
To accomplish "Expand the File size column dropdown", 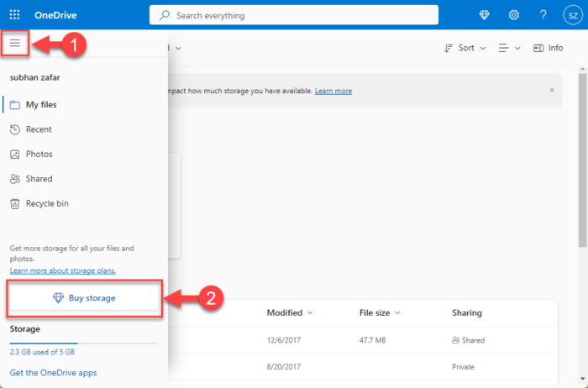I will click(x=397, y=313).
